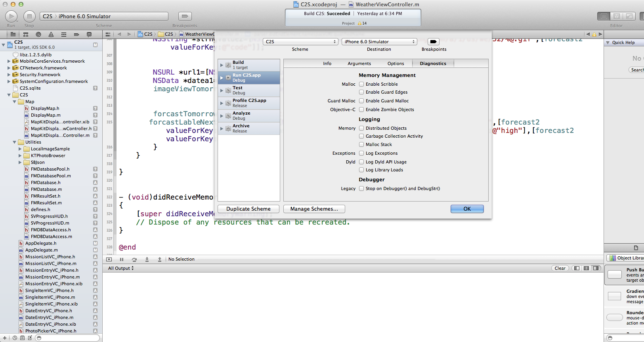The image size is (644, 342).
Task: Switch to the Info tab
Action: [327, 63]
